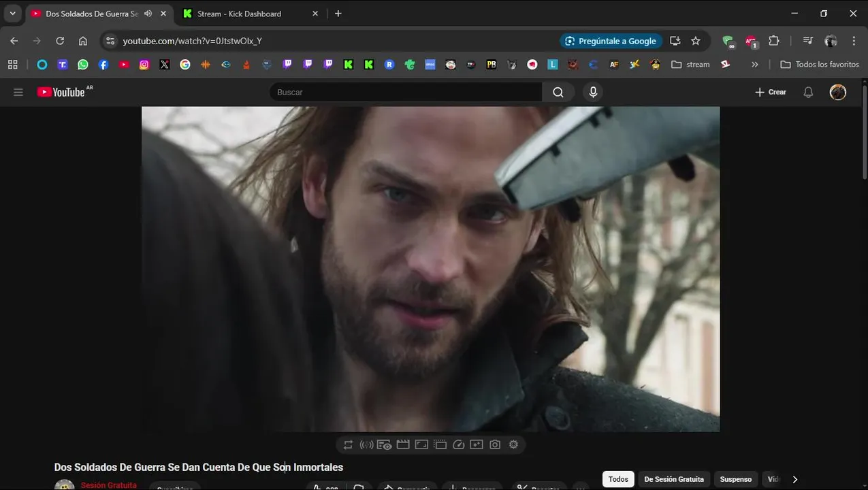Open the Facebook bookmark

tap(103, 65)
